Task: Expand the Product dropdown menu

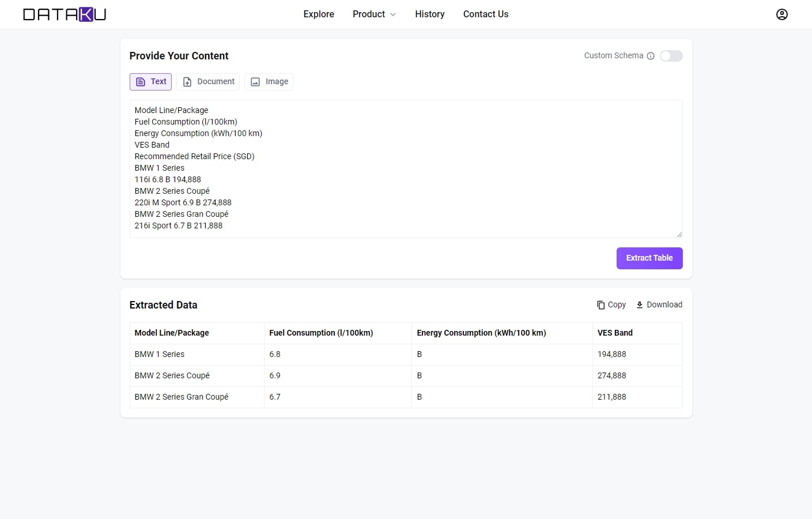Action: [x=369, y=14]
